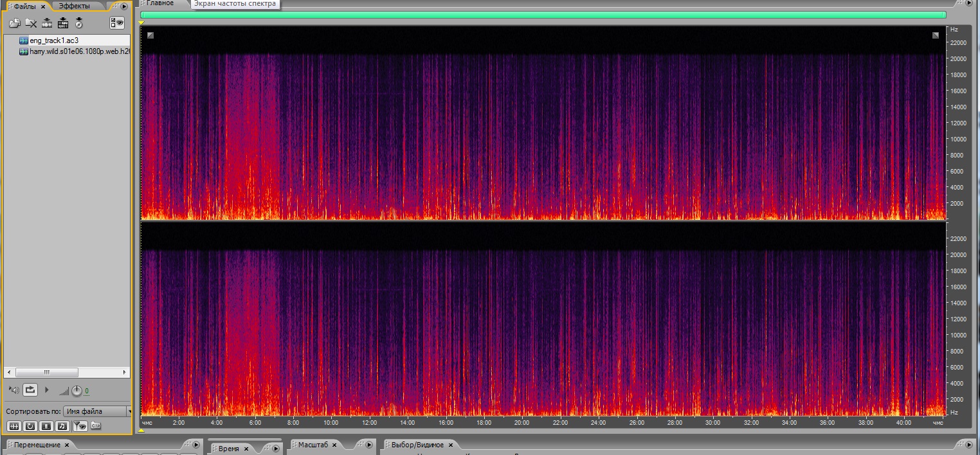Viewport: 980px width, 455px height.
Task: Click the yellow playhead marker above the spectrogram
Action: coord(141,23)
